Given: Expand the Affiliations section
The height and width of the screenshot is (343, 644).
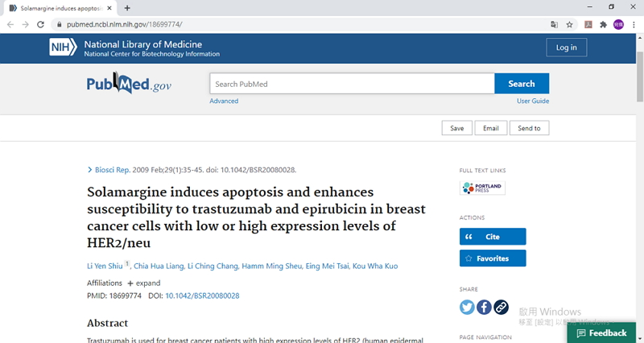Looking at the screenshot, I should [x=143, y=283].
